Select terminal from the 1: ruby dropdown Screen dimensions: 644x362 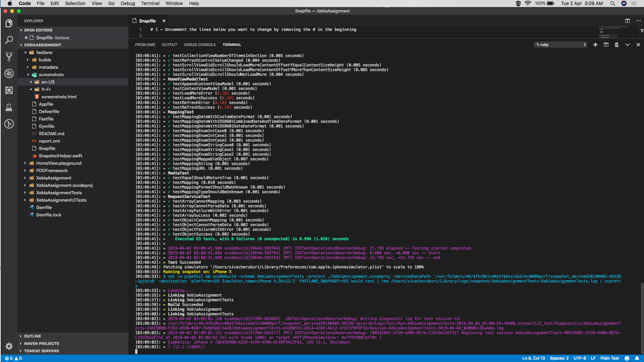(561, 45)
